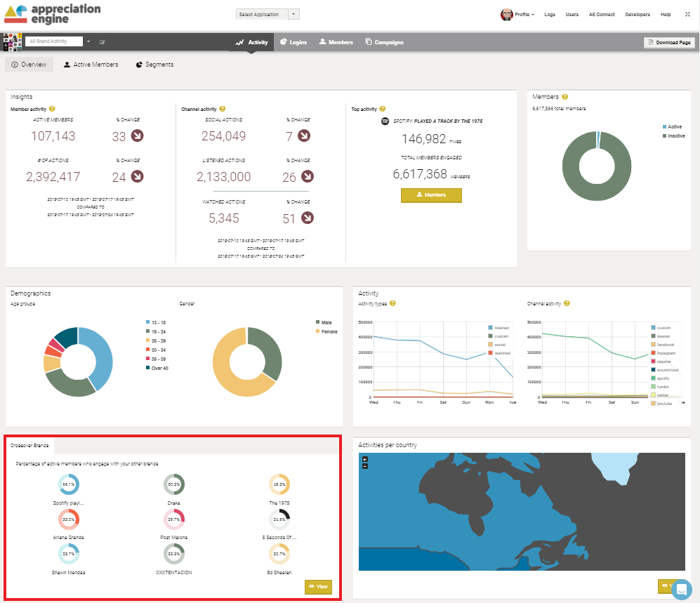Expand the brand selector dropdown arrow
Screen dimensions: 700x603
(x=88, y=41)
